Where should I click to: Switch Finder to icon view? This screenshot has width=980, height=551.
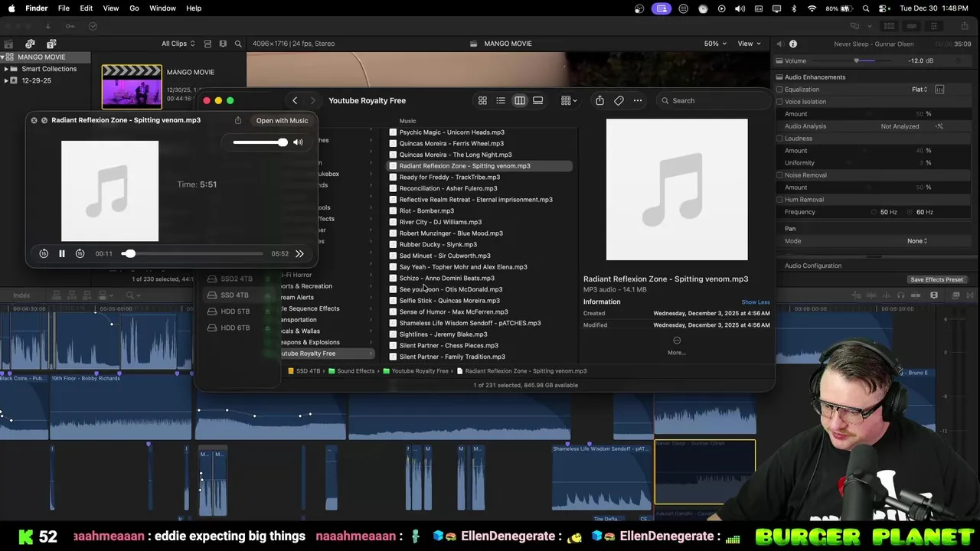point(482,100)
